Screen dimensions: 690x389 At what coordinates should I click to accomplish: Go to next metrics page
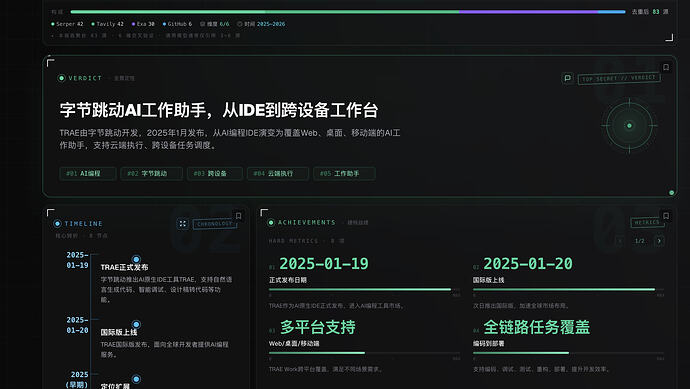tap(659, 241)
